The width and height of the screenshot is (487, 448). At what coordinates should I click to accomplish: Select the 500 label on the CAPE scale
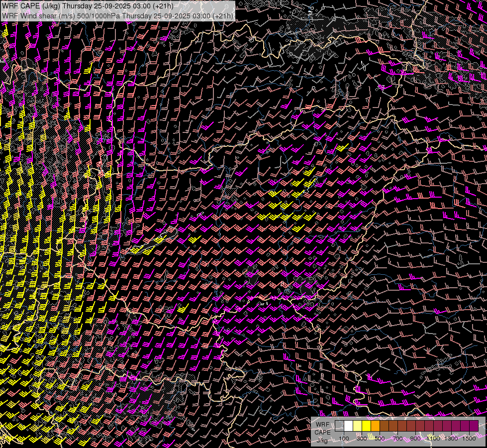(x=380, y=439)
